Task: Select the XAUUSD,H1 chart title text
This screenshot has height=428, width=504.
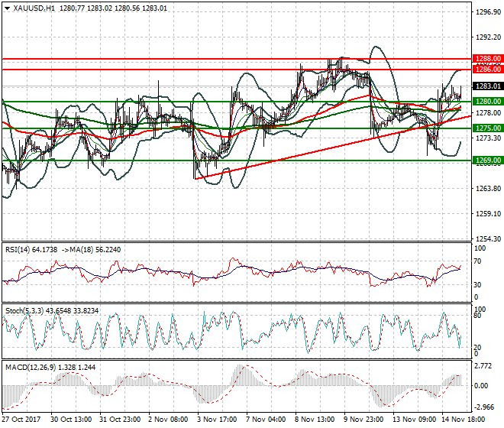Action: 34,8
